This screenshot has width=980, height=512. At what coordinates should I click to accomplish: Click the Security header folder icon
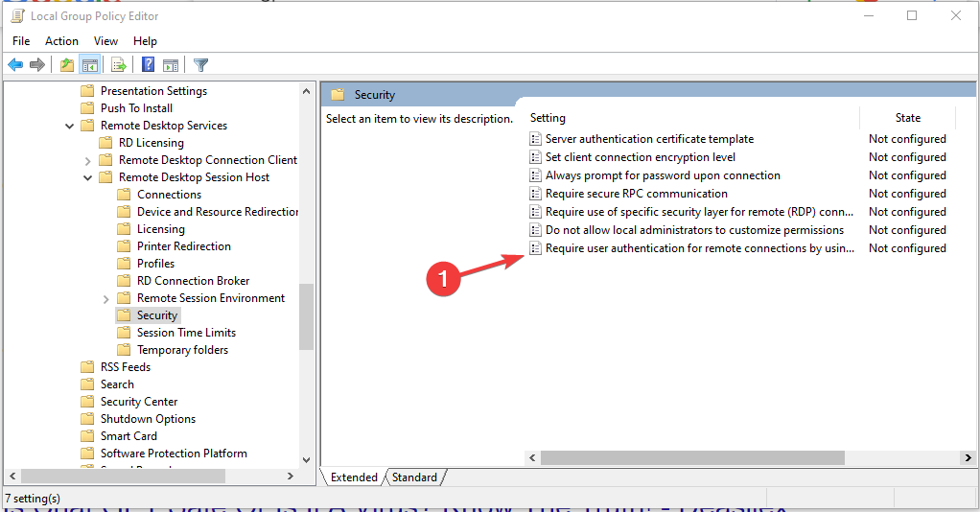pyautogui.click(x=338, y=94)
